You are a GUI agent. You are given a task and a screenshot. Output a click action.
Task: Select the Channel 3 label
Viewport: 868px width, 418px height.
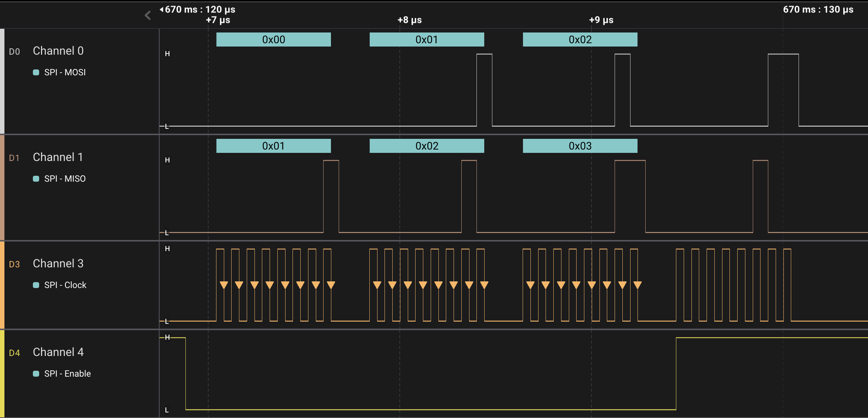(x=58, y=263)
